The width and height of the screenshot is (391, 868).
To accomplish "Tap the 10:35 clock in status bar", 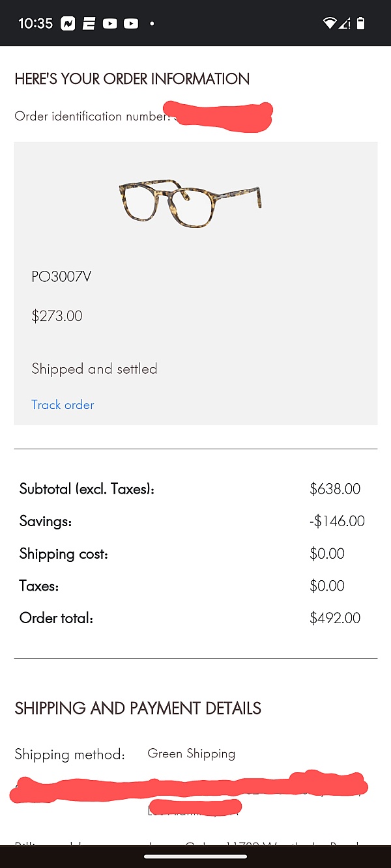I will (x=35, y=23).
